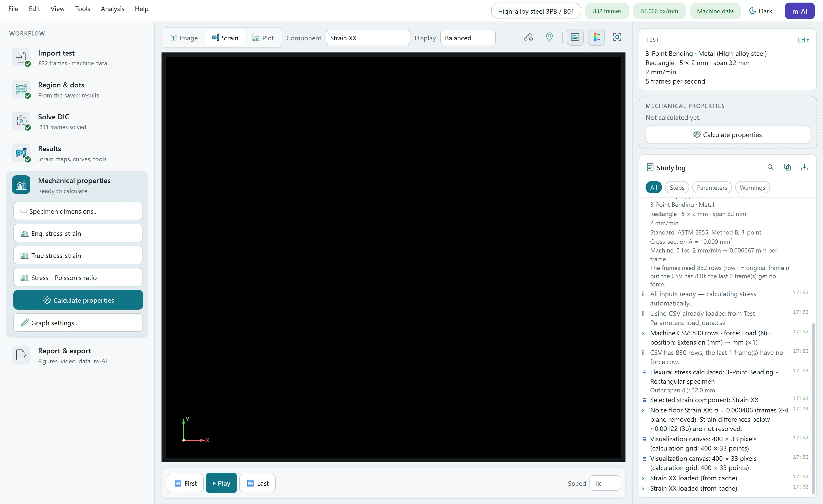Jump to the Last frame

coord(257,483)
